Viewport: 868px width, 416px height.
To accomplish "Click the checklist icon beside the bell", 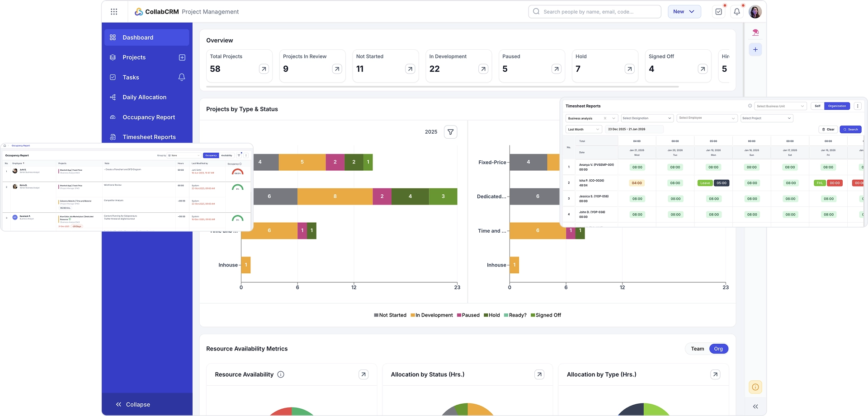I will (718, 11).
